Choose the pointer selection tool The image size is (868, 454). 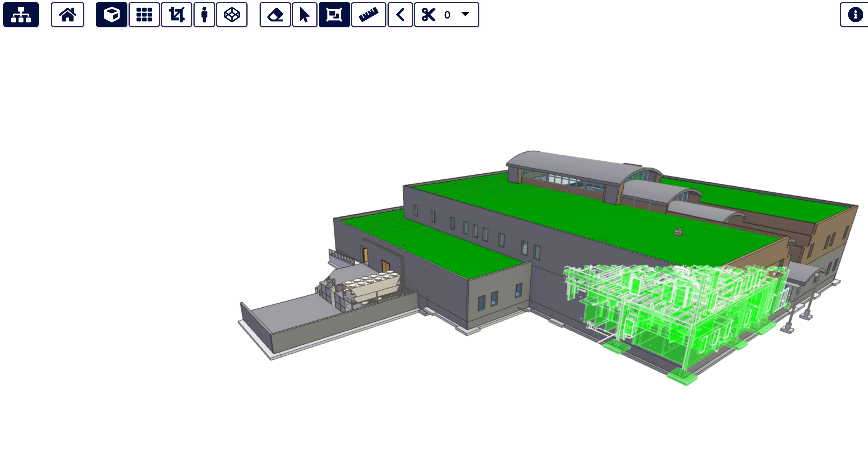(304, 15)
